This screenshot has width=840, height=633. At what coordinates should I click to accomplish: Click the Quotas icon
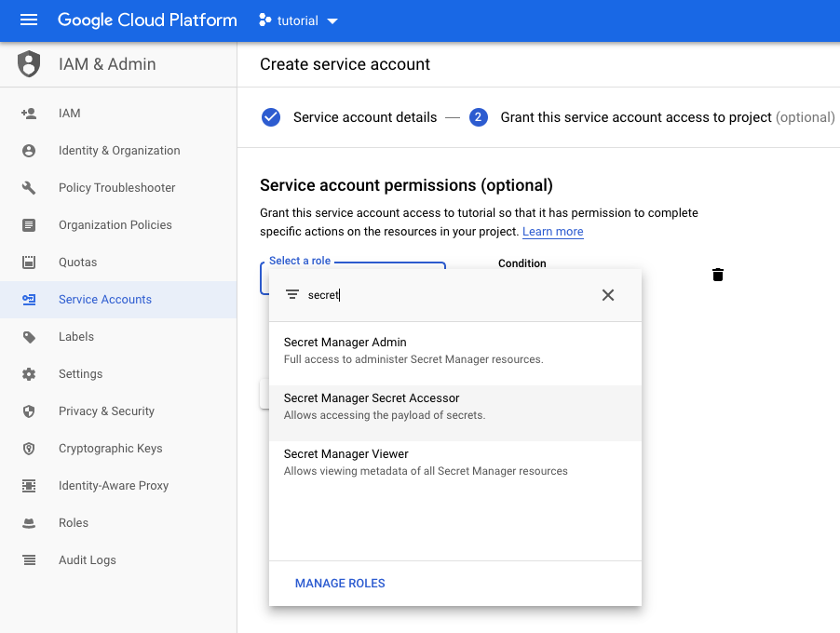[29, 262]
